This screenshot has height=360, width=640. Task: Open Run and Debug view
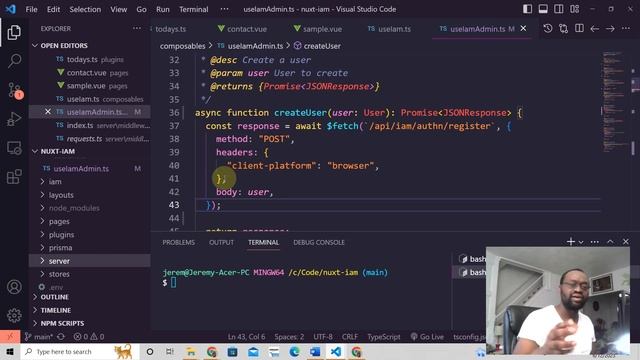point(14,119)
